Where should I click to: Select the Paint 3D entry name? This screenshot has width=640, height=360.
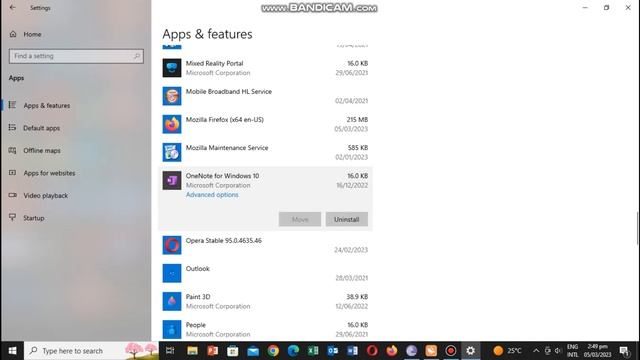coord(198,297)
